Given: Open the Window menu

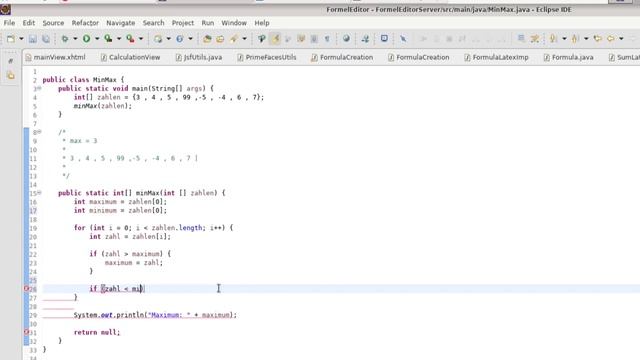Looking at the screenshot, I should tap(234, 23).
